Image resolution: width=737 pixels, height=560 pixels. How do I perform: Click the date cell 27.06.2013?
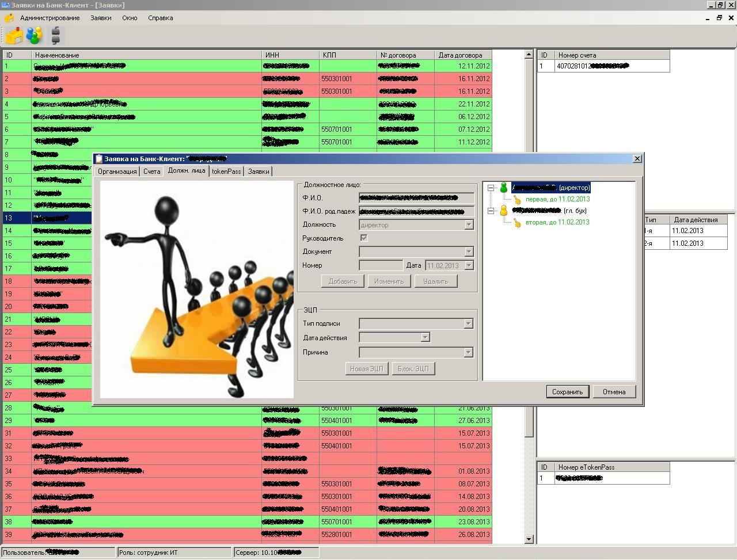(x=464, y=421)
